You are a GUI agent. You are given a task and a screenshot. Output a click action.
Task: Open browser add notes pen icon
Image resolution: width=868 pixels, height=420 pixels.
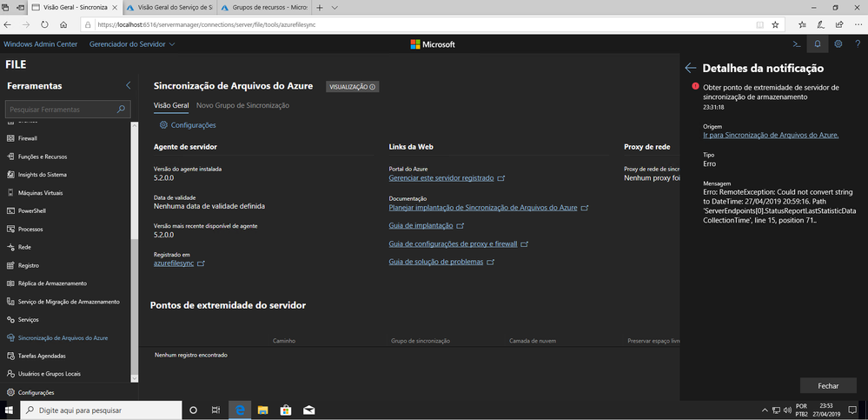(x=821, y=25)
